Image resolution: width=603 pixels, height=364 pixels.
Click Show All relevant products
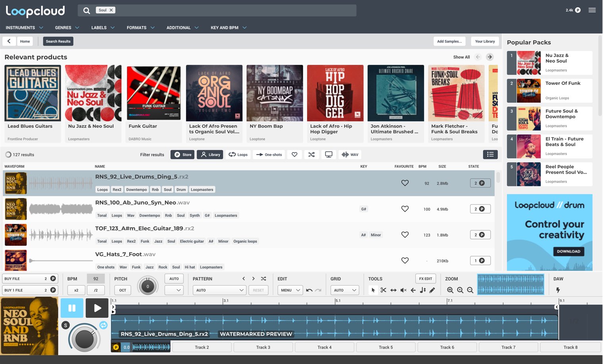click(x=461, y=57)
